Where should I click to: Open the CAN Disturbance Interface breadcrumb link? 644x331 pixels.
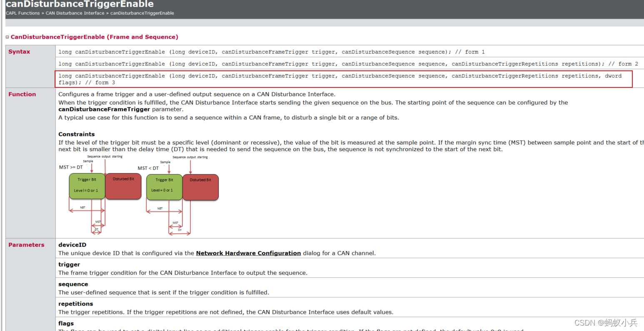75,13
